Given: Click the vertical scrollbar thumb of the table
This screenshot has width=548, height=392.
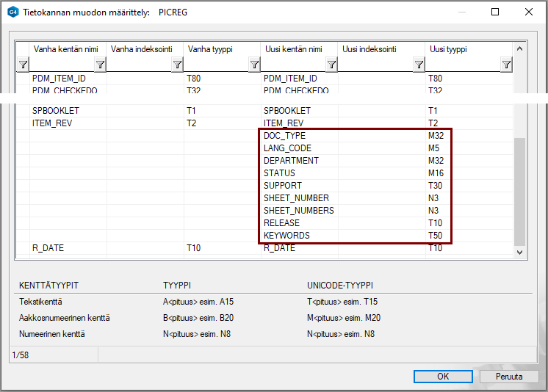Looking at the screenshot, I should 519,191.
